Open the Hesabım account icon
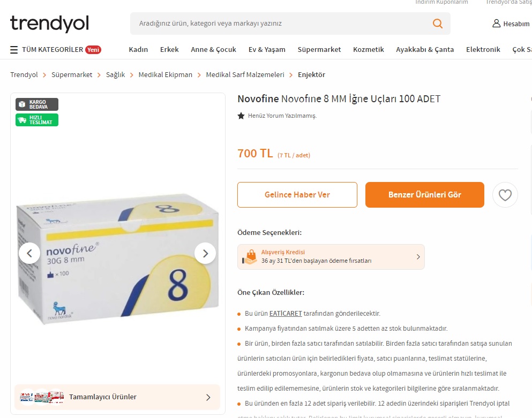The image size is (532, 418). pos(496,24)
